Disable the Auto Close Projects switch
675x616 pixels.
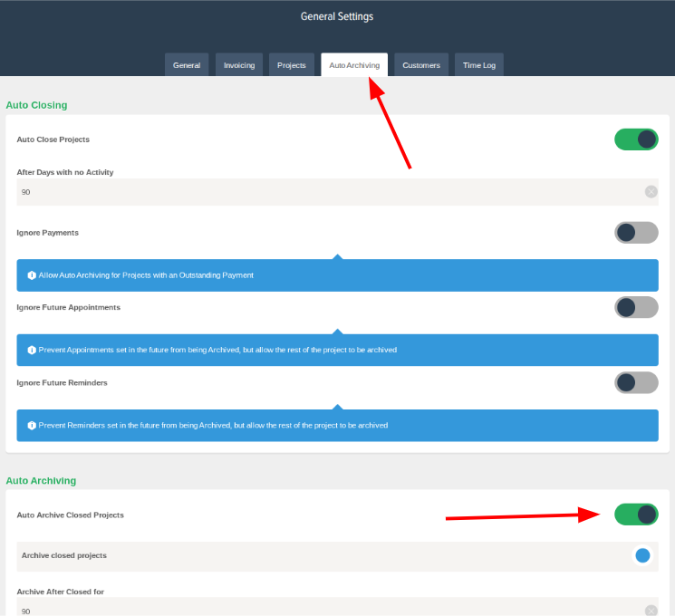[x=636, y=140]
